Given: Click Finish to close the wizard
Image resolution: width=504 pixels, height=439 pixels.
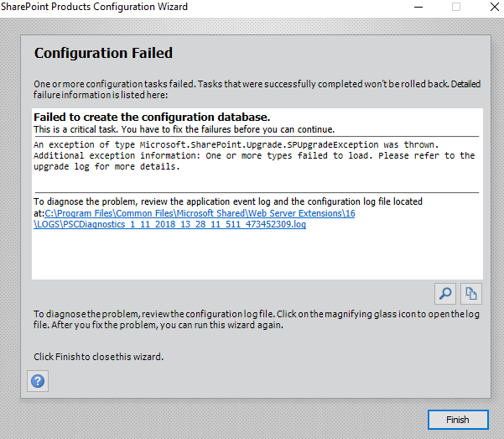Looking at the screenshot, I should [x=458, y=420].
